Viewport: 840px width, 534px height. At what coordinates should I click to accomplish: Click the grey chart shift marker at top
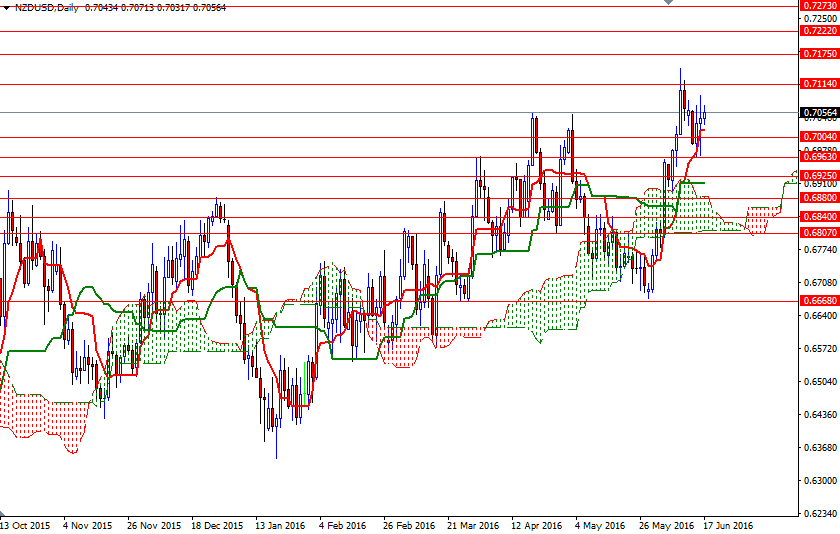(668, 2)
